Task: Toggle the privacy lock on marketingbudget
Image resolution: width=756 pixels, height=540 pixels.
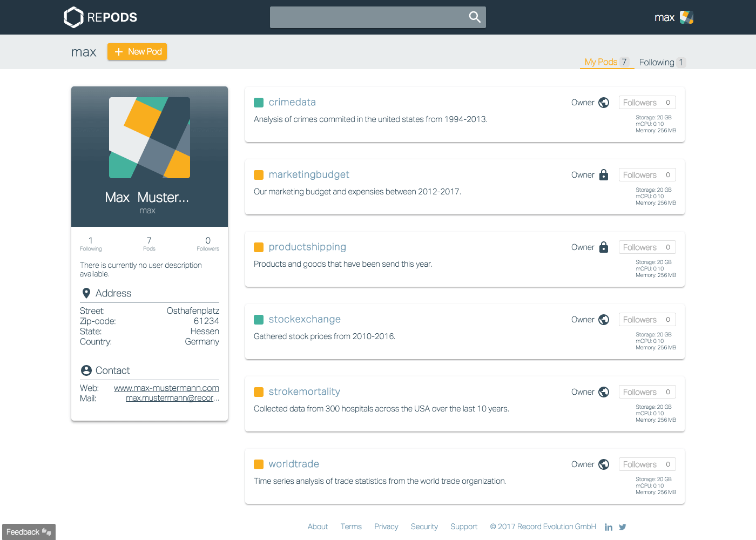Action: pyautogui.click(x=604, y=174)
